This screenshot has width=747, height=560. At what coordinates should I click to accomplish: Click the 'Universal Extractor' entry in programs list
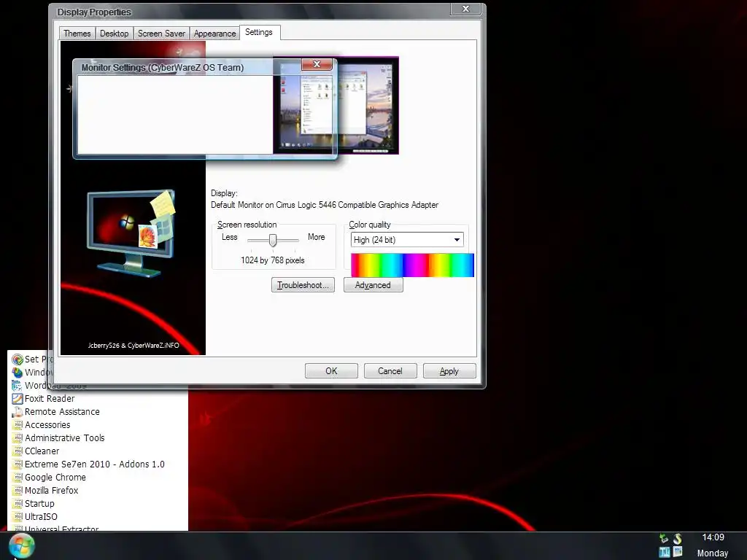[x=61, y=528]
